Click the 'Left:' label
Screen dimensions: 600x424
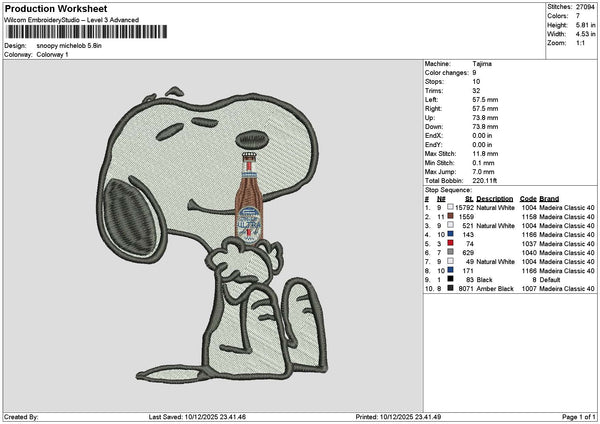[431, 99]
